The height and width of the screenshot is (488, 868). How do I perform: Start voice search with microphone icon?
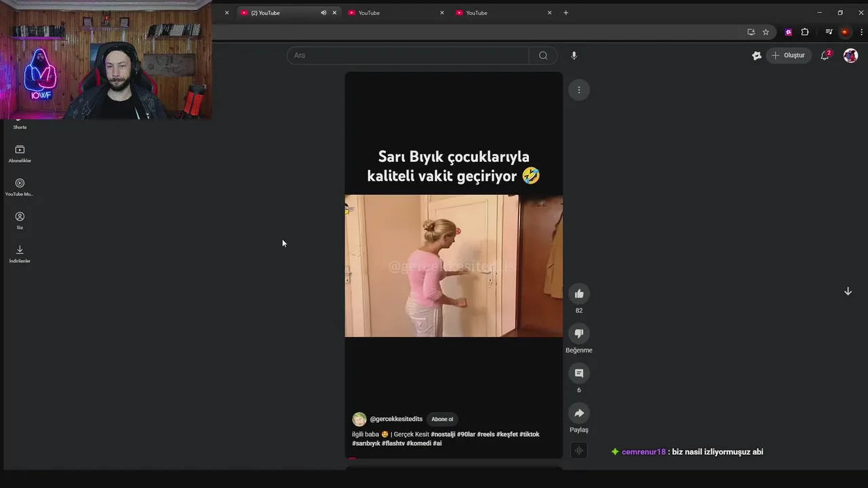(574, 56)
